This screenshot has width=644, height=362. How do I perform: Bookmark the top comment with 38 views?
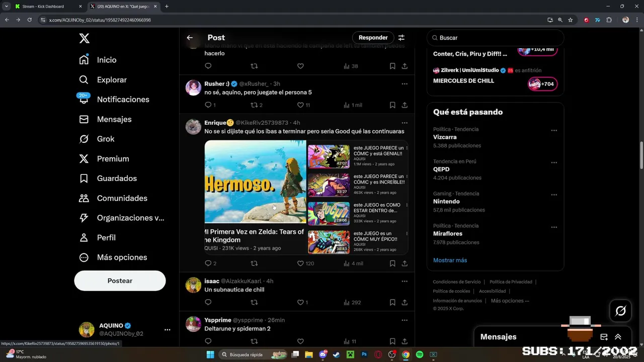pos(392,66)
